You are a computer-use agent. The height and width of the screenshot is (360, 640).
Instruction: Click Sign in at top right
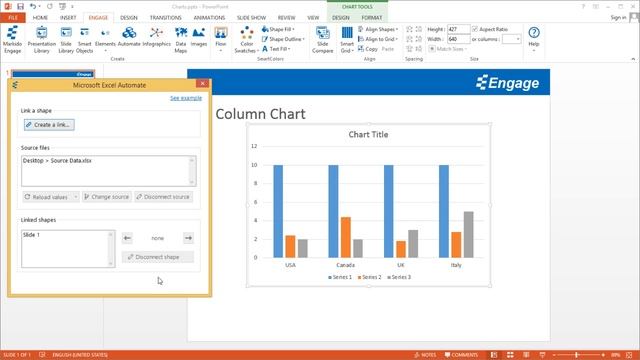point(618,18)
